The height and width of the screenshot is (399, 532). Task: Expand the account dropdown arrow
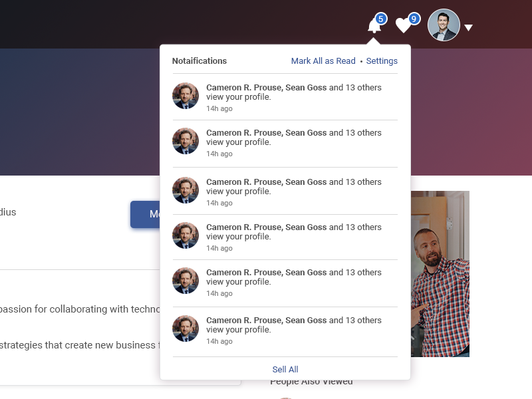pyautogui.click(x=469, y=27)
